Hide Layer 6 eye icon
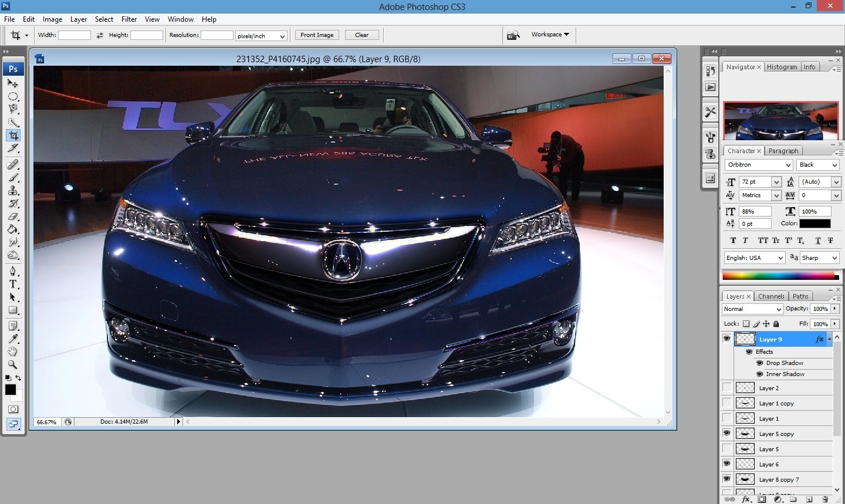This screenshot has width=845, height=504. point(727,464)
